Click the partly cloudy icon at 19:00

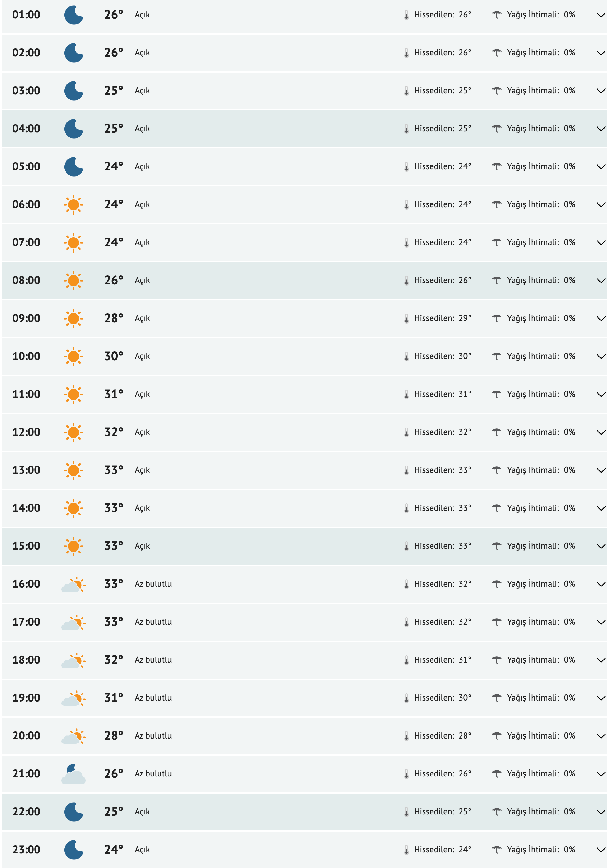(74, 698)
